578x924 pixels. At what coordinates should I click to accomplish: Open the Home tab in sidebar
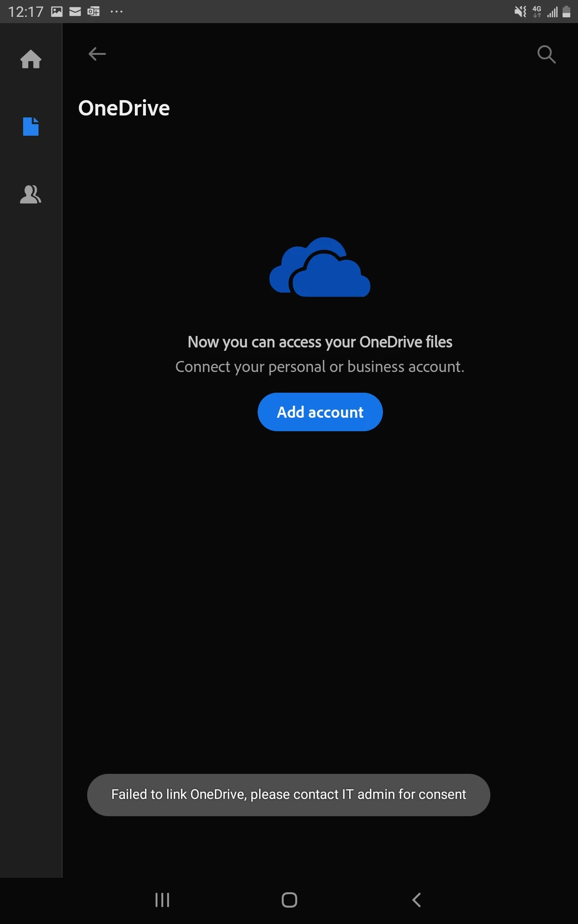[x=31, y=59]
